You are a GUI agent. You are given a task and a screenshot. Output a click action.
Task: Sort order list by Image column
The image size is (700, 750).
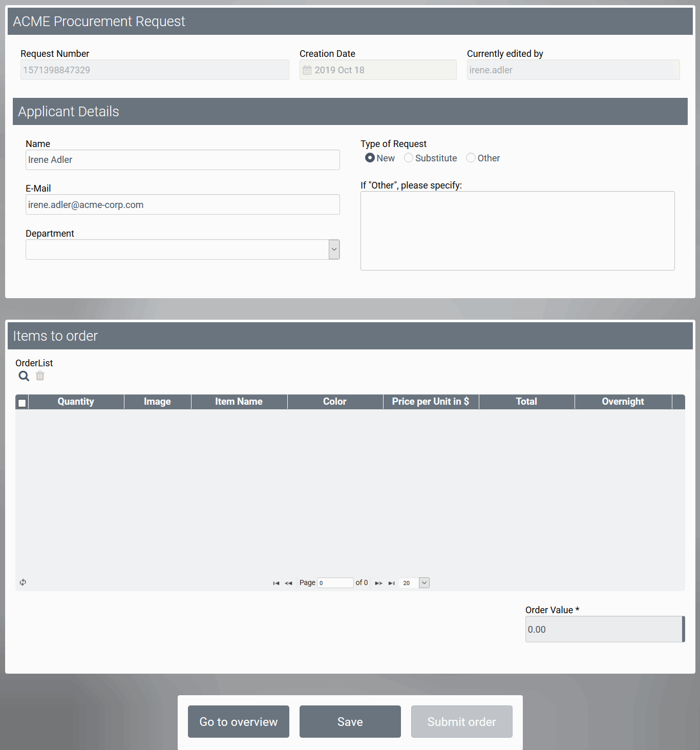(x=157, y=402)
